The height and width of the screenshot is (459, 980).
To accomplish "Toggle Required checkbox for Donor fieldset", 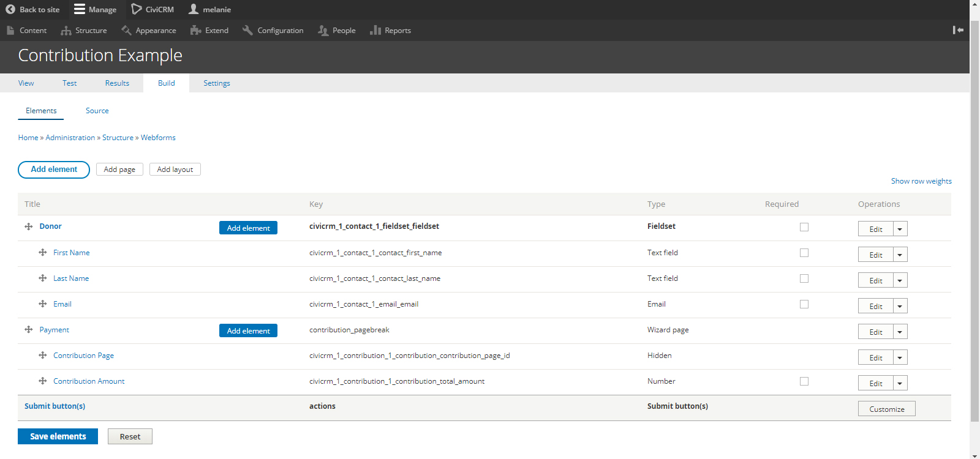I will [x=804, y=227].
